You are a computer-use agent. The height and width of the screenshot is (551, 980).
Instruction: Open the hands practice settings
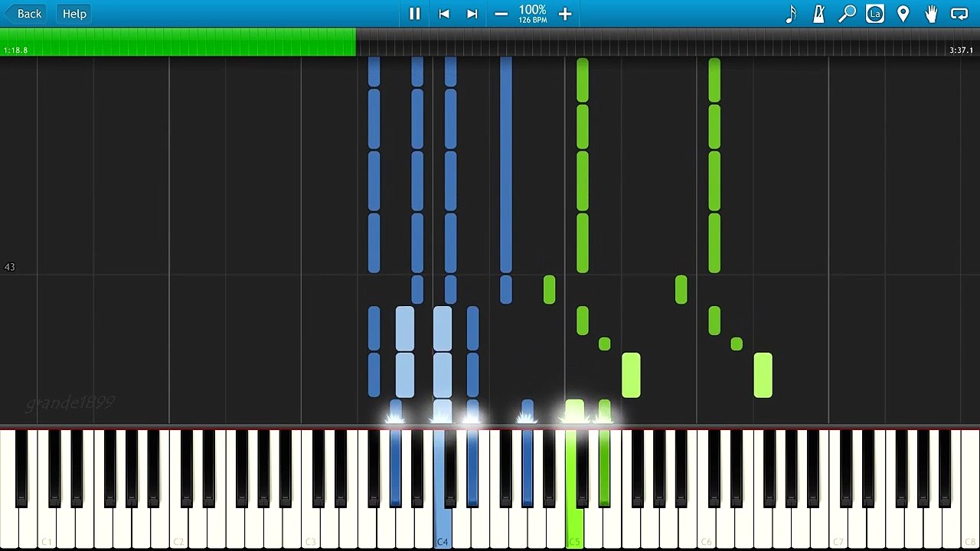(x=931, y=14)
